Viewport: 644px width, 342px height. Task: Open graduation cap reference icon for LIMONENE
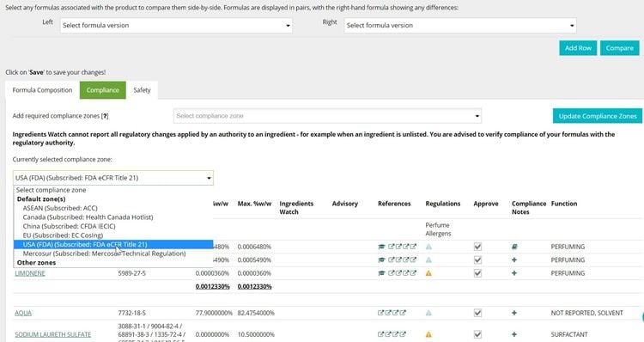click(x=381, y=273)
